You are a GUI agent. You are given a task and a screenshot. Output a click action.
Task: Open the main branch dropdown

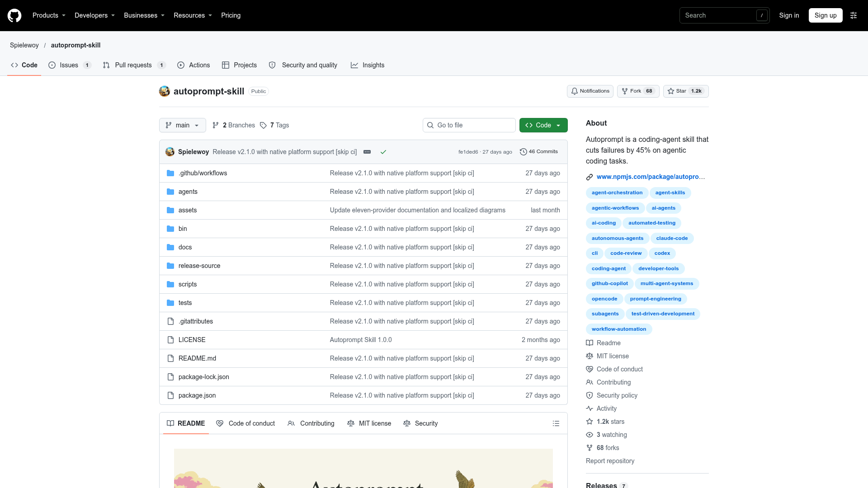(x=183, y=125)
